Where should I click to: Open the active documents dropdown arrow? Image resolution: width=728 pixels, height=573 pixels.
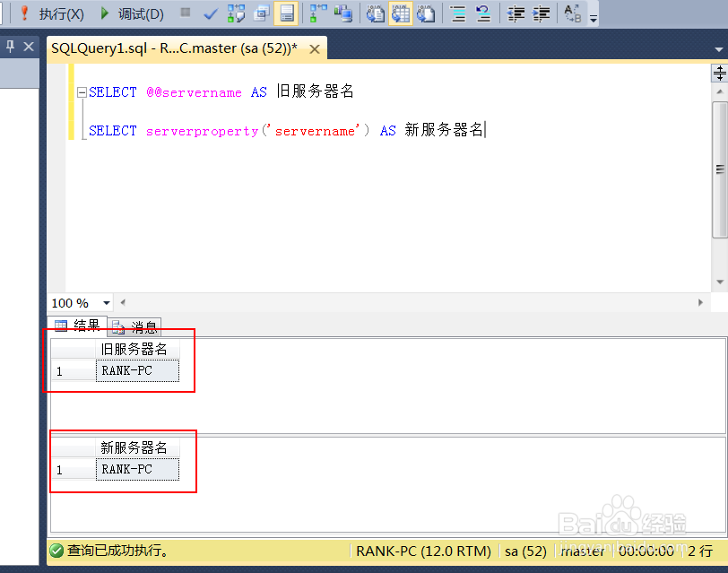719,49
